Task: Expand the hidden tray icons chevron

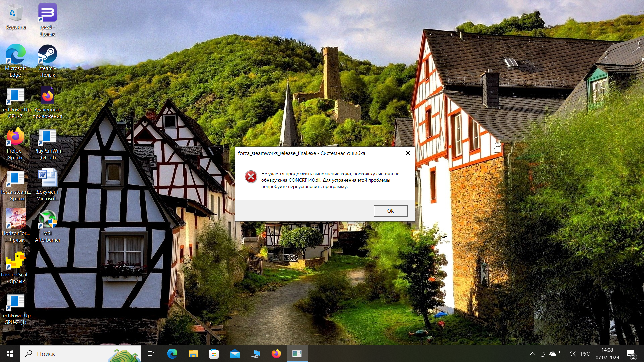Action: [532, 354]
